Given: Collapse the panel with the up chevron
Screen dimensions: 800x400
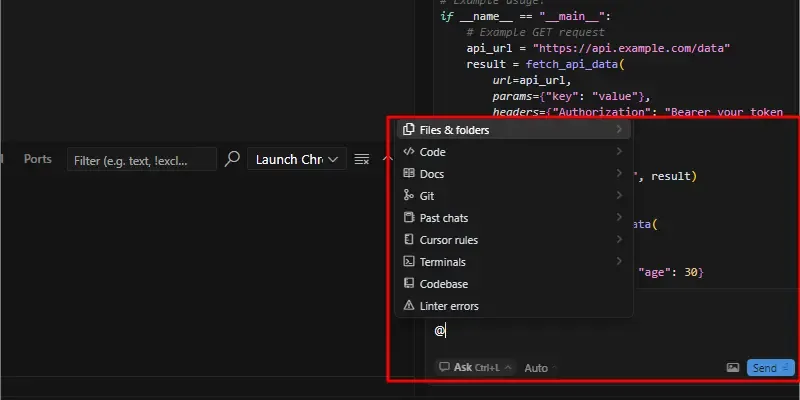Looking at the screenshot, I should tap(388, 159).
